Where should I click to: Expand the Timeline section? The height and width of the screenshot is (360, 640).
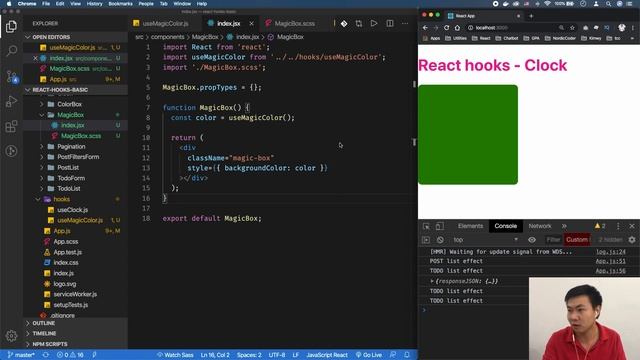[x=75, y=334]
